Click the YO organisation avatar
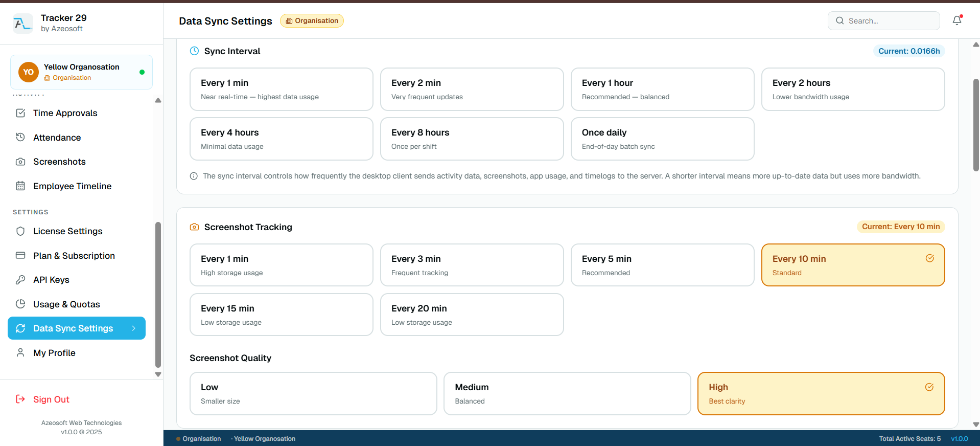 29,72
